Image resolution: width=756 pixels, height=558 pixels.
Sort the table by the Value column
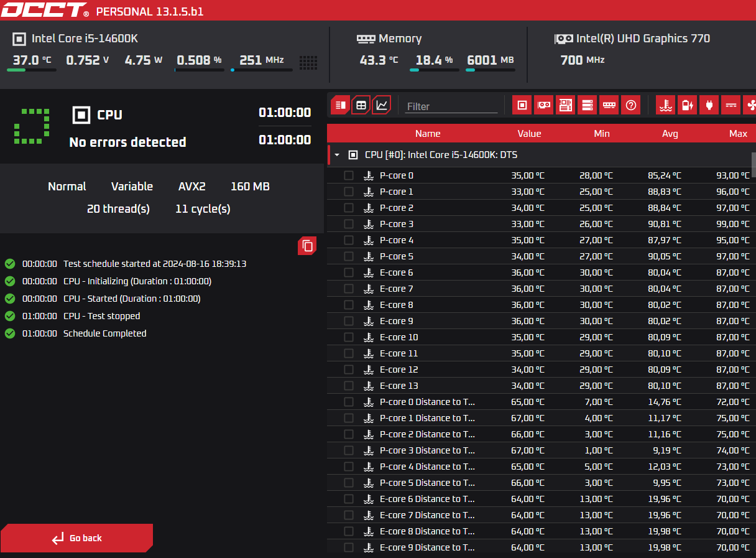pos(529,134)
